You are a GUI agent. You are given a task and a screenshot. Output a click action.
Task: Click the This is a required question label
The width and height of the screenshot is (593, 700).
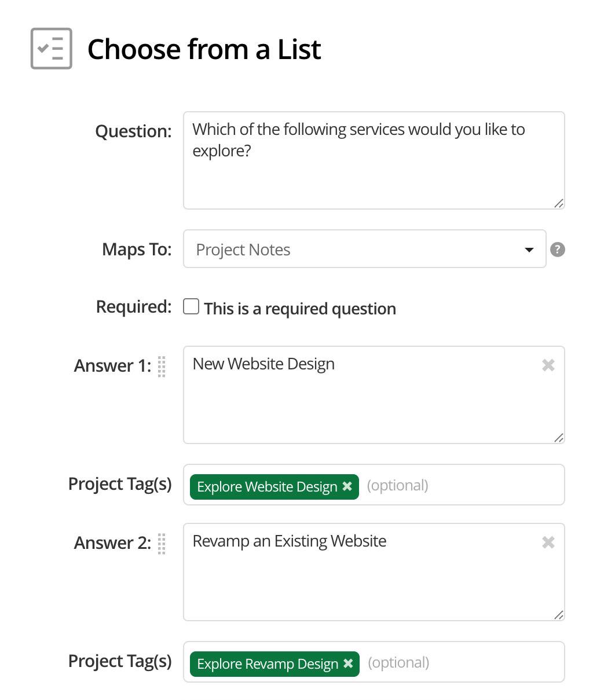pos(300,309)
